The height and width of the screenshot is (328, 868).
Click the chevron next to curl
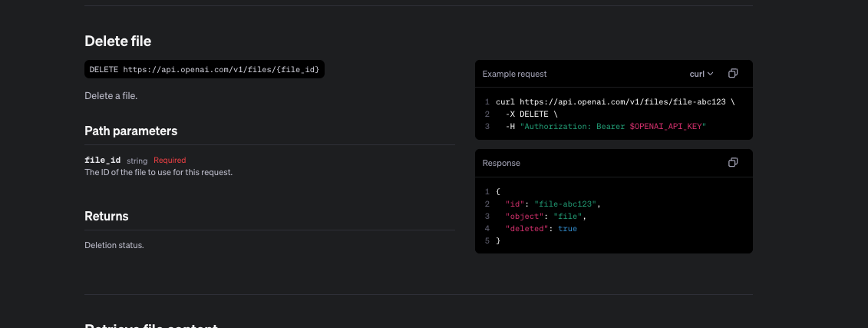point(710,74)
